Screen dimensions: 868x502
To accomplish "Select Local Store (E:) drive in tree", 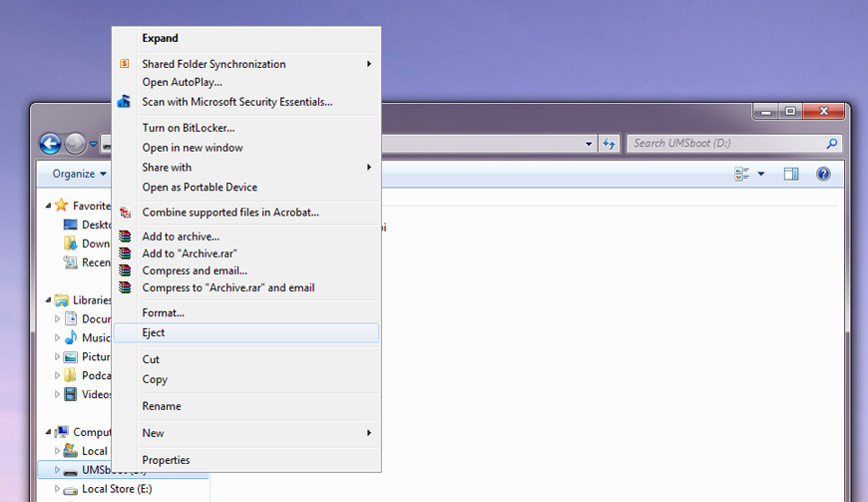I will 114,489.
